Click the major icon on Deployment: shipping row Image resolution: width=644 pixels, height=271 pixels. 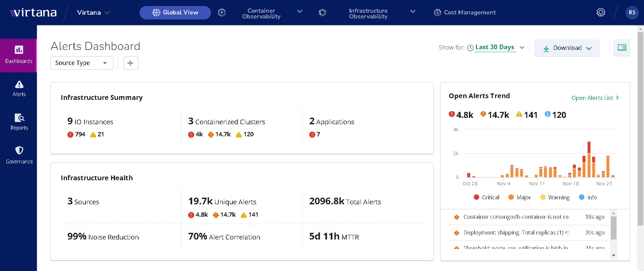[457, 233]
